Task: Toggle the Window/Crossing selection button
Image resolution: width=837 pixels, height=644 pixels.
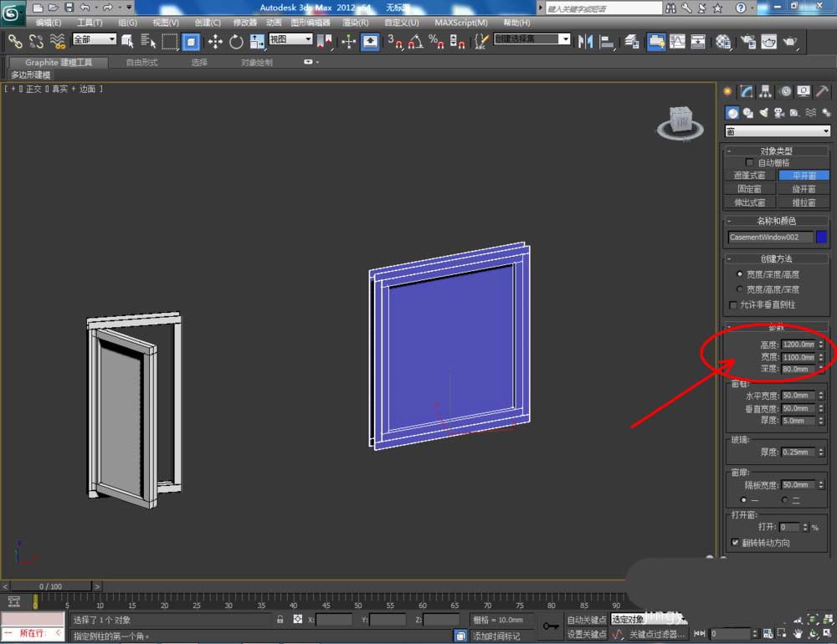Action: tap(191, 41)
